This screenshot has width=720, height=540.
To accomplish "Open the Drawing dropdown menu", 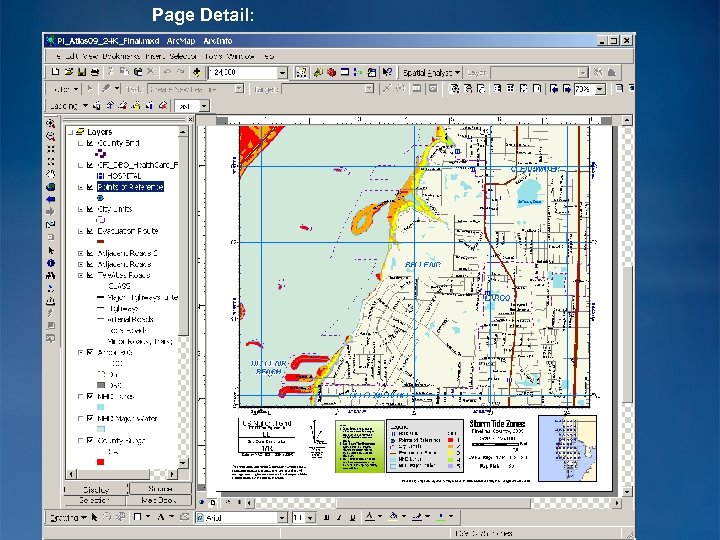I will (x=68, y=518).
